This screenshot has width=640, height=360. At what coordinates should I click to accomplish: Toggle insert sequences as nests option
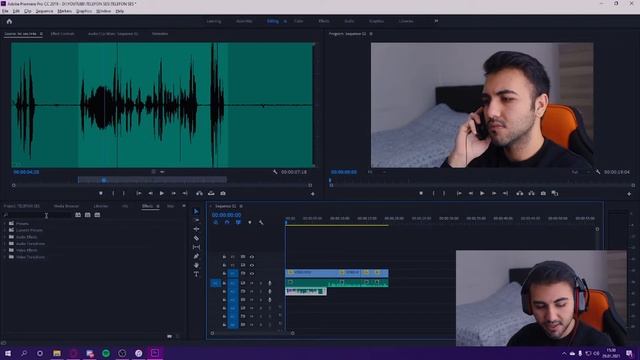(x=216, y=222)
